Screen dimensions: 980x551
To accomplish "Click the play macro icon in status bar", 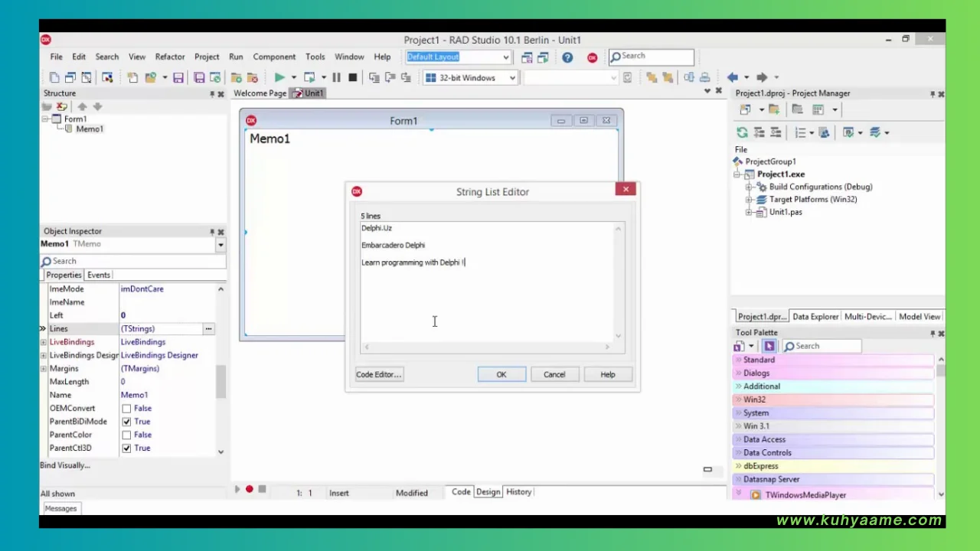I will click(237, 489).
